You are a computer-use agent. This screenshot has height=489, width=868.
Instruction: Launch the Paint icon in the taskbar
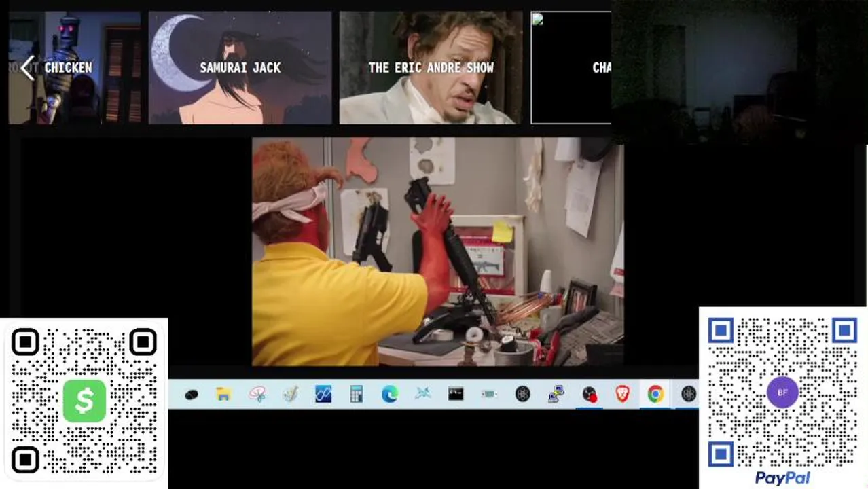click(x=290, y=394)
